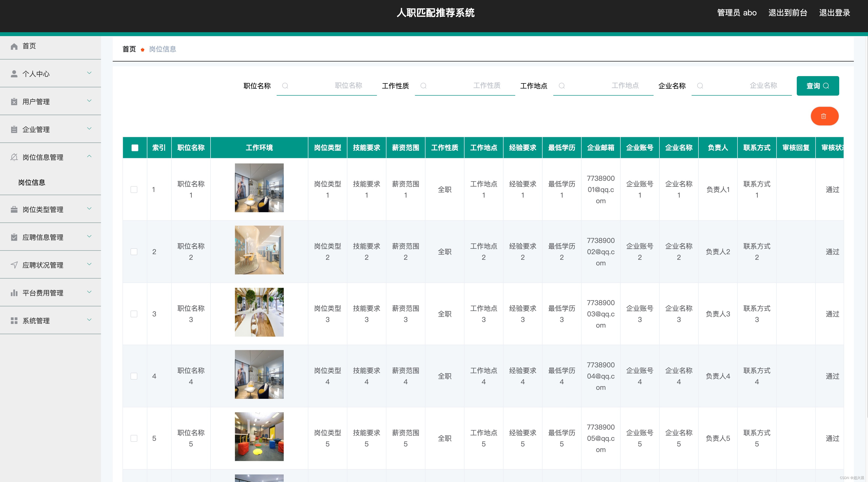Click the 薪资范围 column header
This screenshot has height=482, width=868.
(x=405, y=148)
